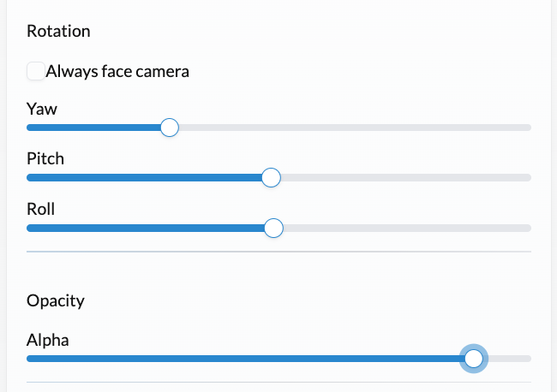The width and height of the screenshot is (557, 392).
Task: Click the Rotation section heading
Action: 58,31
